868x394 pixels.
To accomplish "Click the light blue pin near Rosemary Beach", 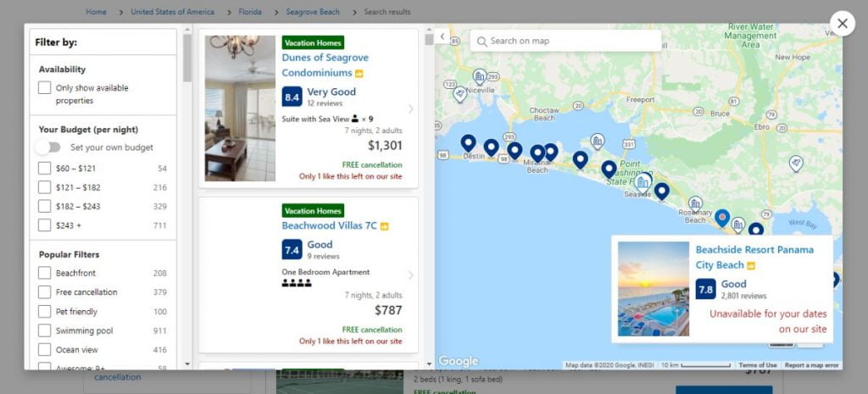I will click(722, 218).
